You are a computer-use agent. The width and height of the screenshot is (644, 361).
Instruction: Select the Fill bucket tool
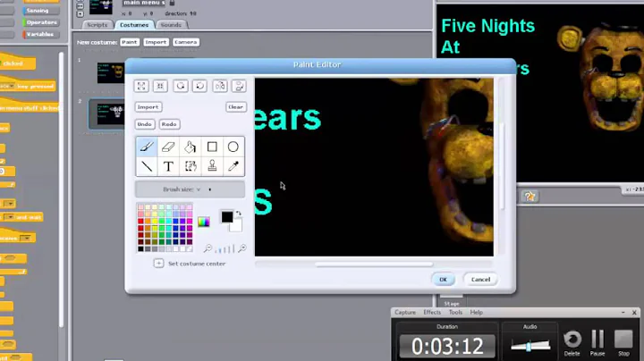(x=191, y=147)
